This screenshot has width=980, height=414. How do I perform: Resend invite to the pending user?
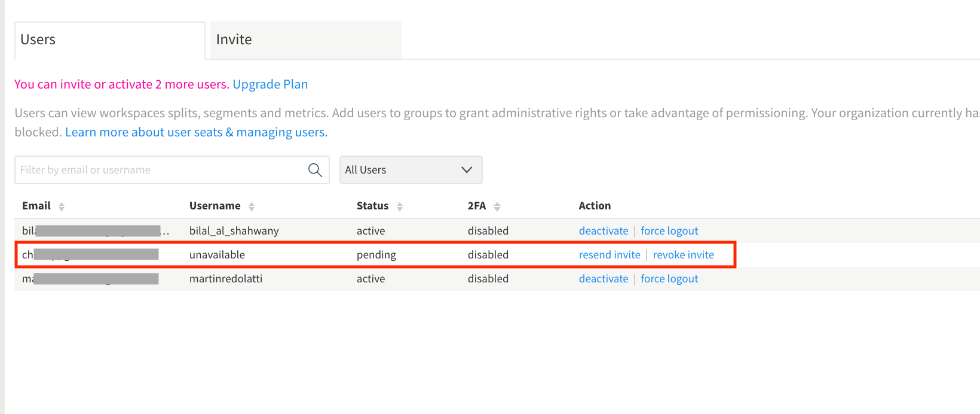pos(610,255)
